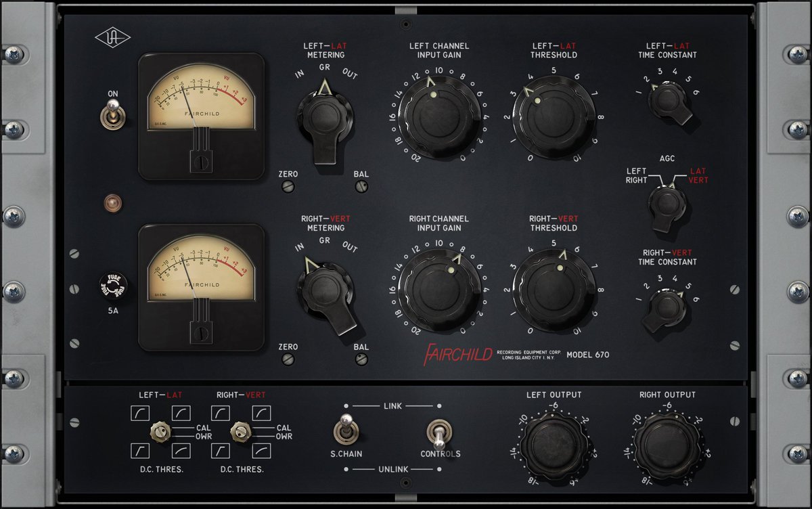The height and width of the screenshot is (509, 812).
Task: Turn the Left-Lat Metering selector knob
Action: pos(325,120)
